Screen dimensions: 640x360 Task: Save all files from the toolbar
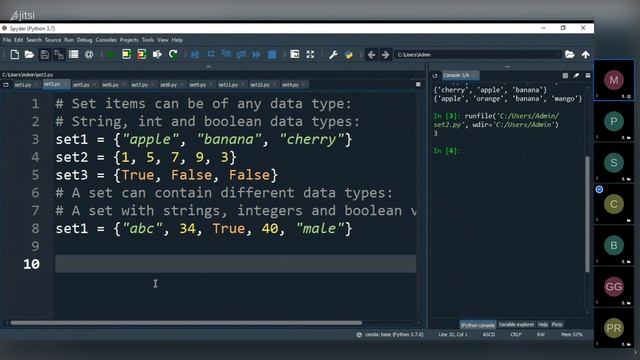click(59, 54)
